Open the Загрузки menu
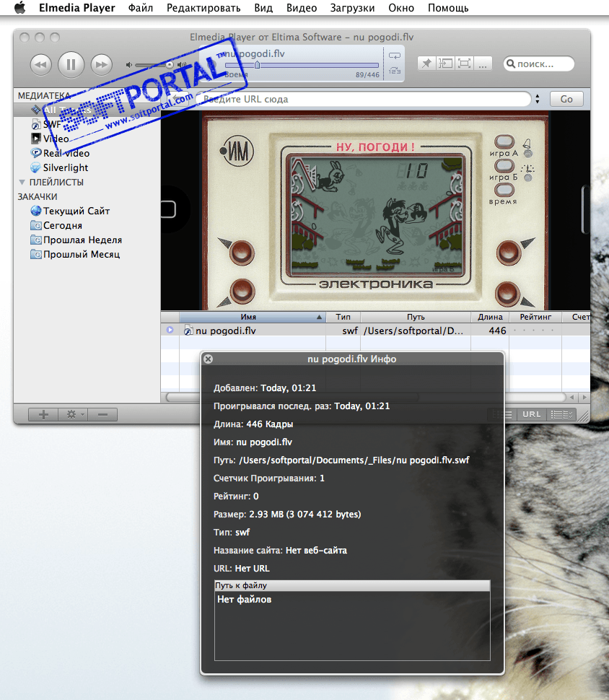Image resolution: width=609 pixels, height=700 pixels. point(352,8)
